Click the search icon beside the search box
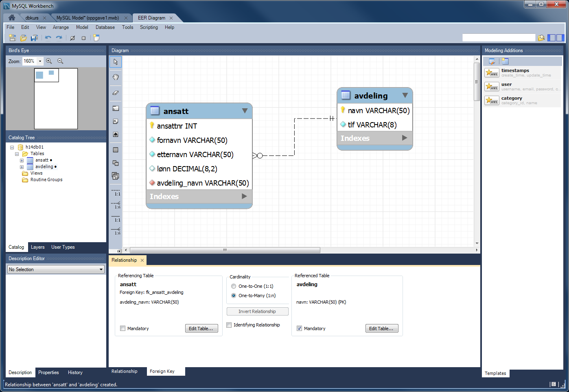569x392 pixels. click(541, 38)
